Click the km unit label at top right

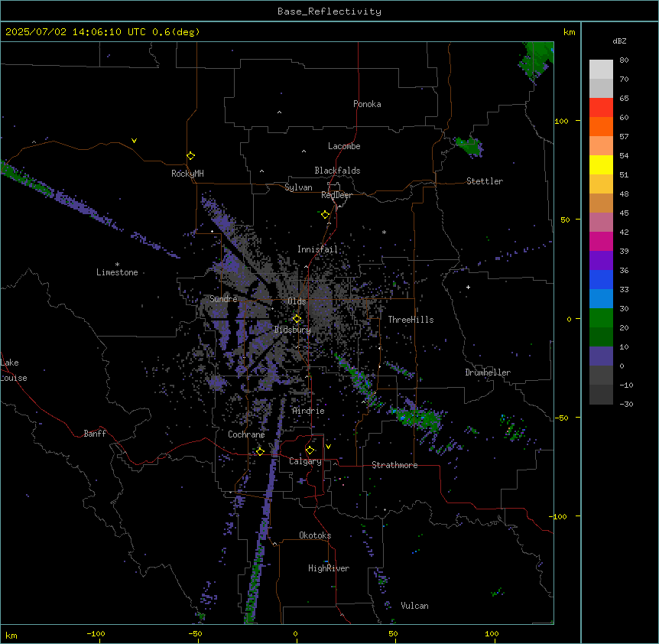(x=569, y=32)
